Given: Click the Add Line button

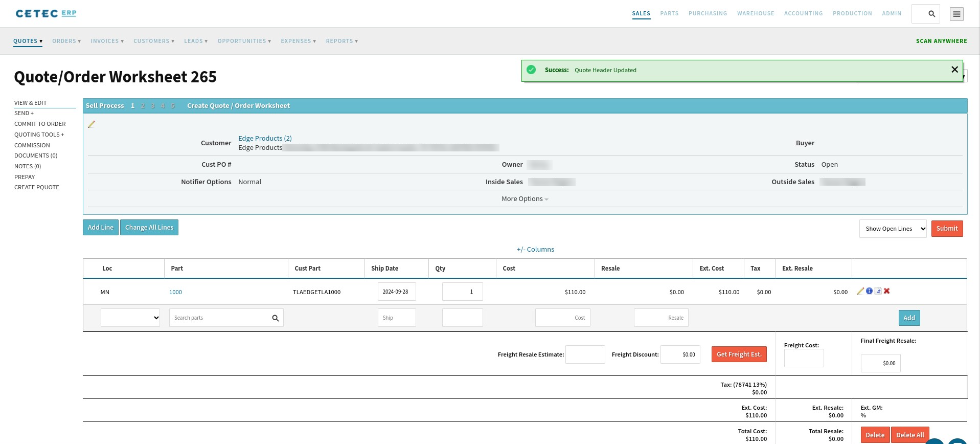Looking at the screenshot, I should [x=101, y=228].
